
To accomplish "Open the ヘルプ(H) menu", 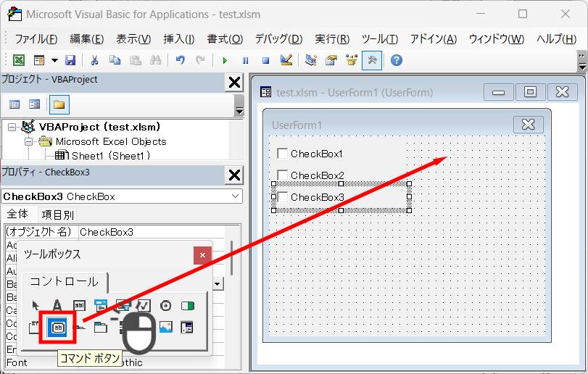I will coord(557,39).
